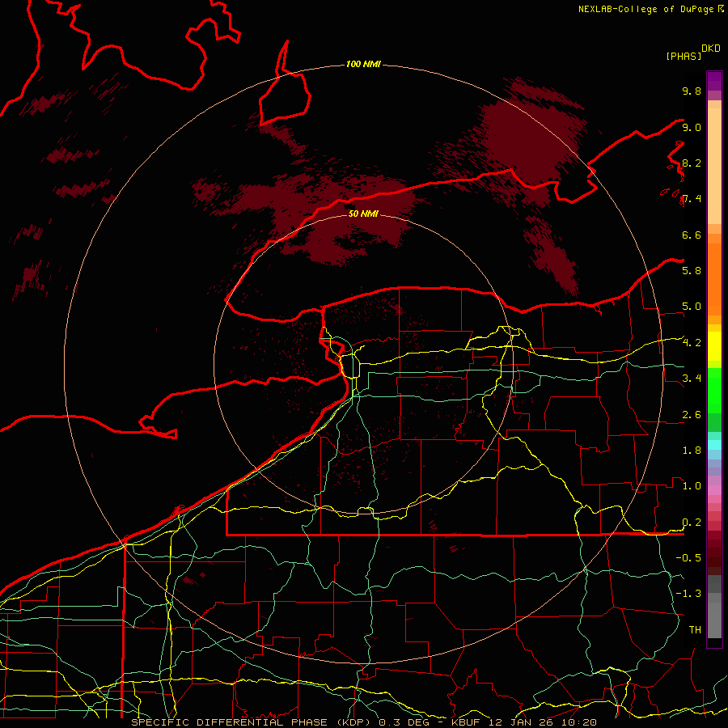The height and width of the screenshot is (728, 728).
Task: Pick the cyan color bar segment
Action: coord(714,445)
